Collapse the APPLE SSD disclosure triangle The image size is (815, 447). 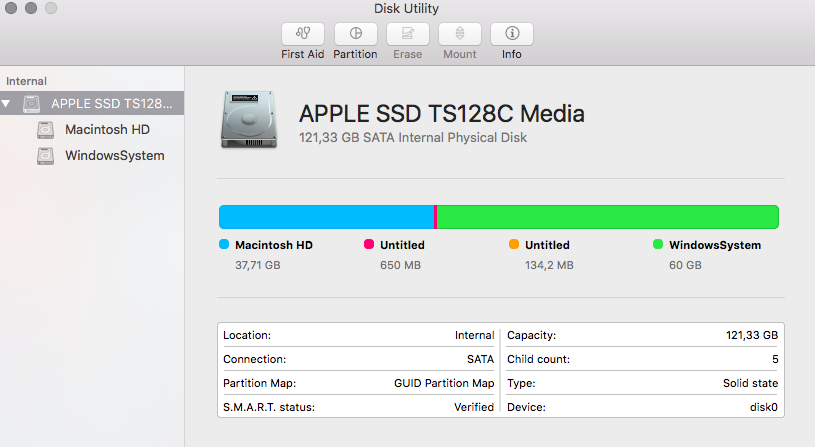(8, 104)
